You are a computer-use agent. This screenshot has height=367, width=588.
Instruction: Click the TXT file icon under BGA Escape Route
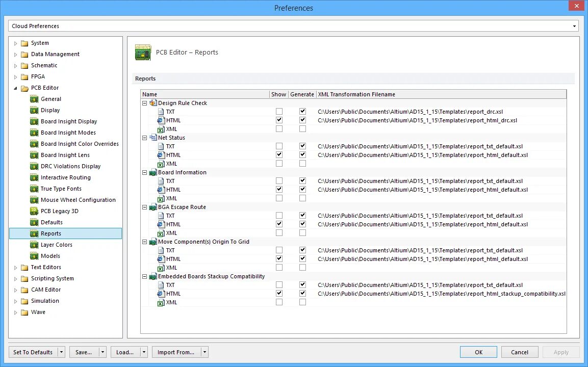coord(162,216)
